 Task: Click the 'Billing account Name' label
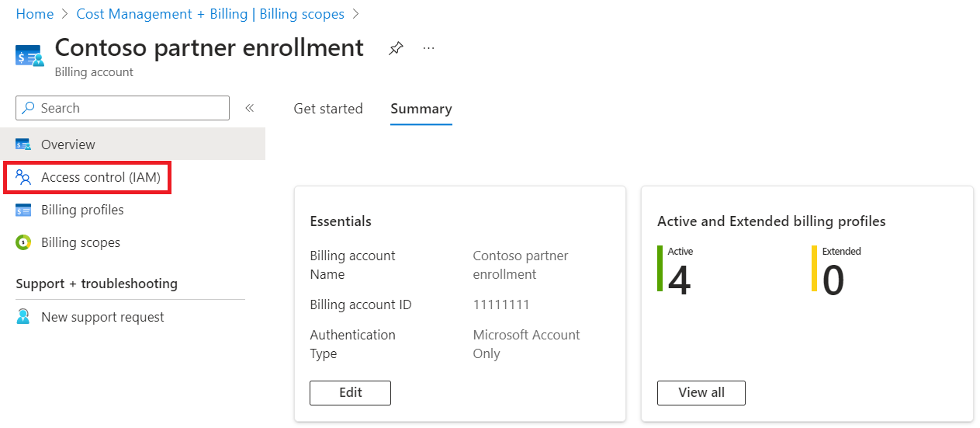353,265
